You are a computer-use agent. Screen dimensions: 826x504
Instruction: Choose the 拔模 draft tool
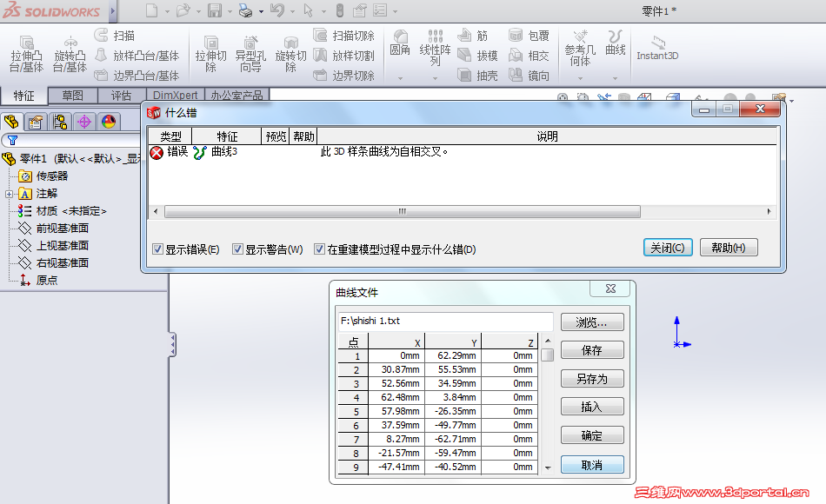click(x=477, y=56)
